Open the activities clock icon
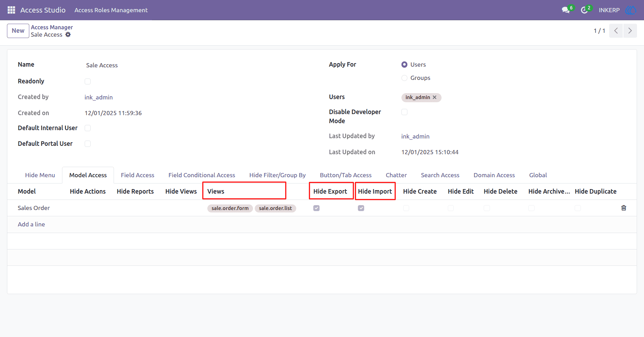Viewport: 644px width, 337px height. click(x=584, y=10)
